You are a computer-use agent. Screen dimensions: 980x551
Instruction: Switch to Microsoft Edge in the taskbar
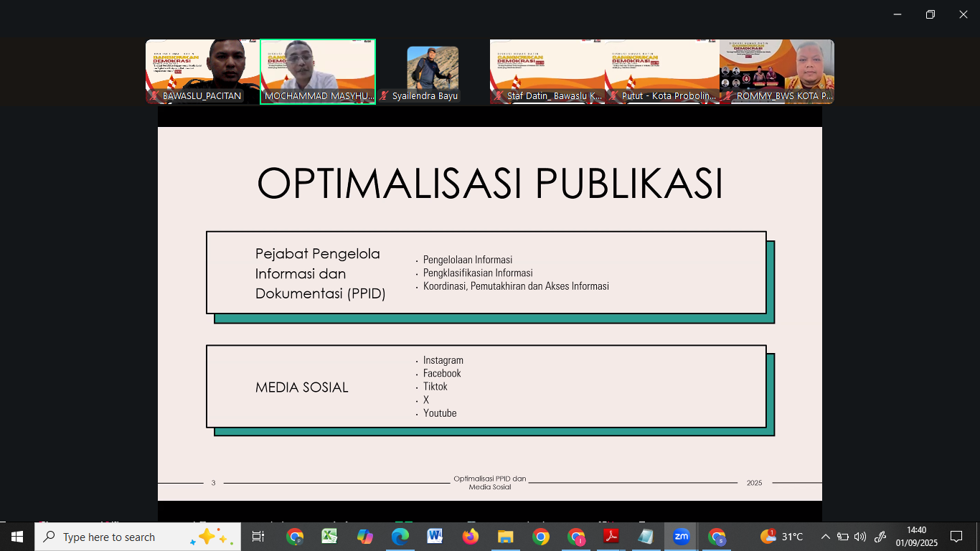pyautogui.click(x=400, y=537)
